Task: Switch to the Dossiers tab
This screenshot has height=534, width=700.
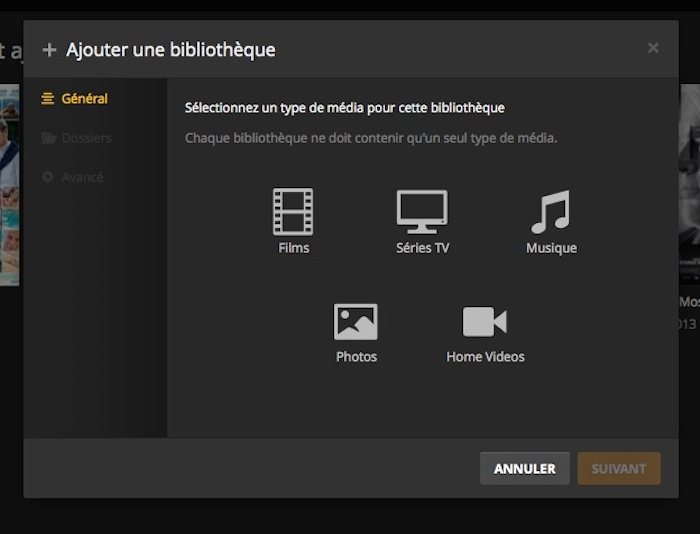Action: [76, 138]
